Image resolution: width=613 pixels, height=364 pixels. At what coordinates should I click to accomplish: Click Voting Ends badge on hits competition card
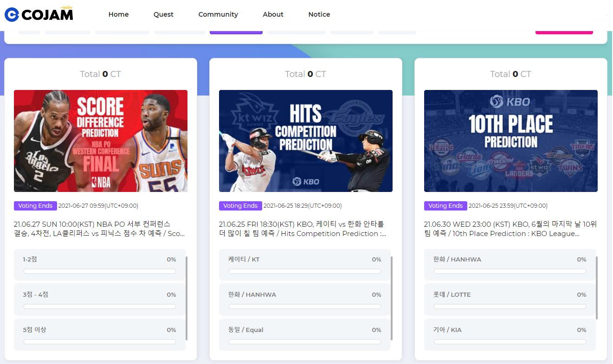click(x=240, y=206)
